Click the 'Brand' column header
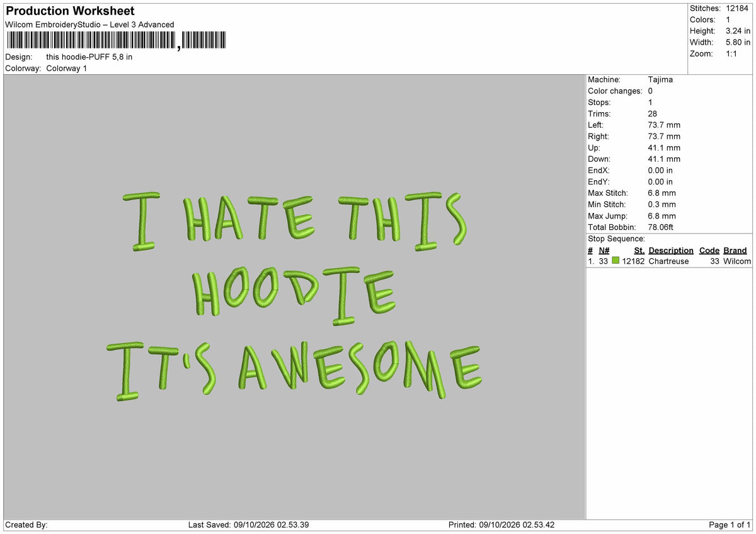 coord(735,250)
